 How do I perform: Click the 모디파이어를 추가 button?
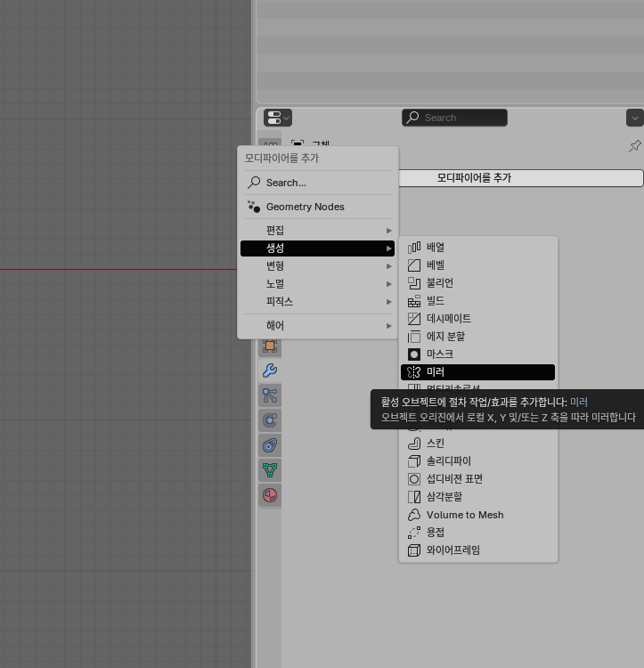[x=520, y=178]
